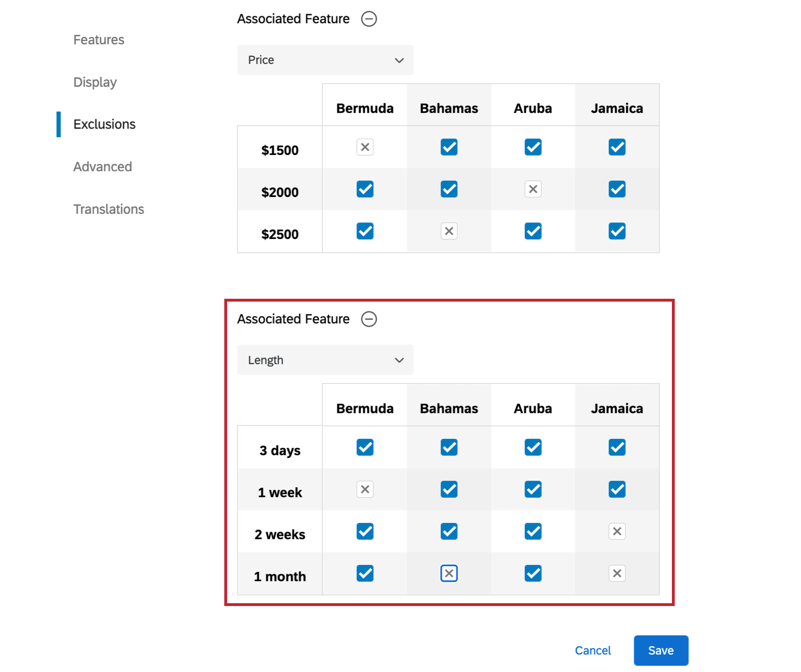Collapse the Price Associated Feature section
801x672 pixels.
(x=369, y=19)
